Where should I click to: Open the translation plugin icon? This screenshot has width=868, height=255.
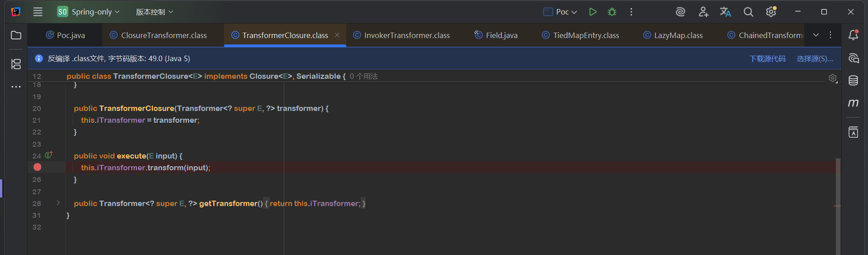click(725, 12)
